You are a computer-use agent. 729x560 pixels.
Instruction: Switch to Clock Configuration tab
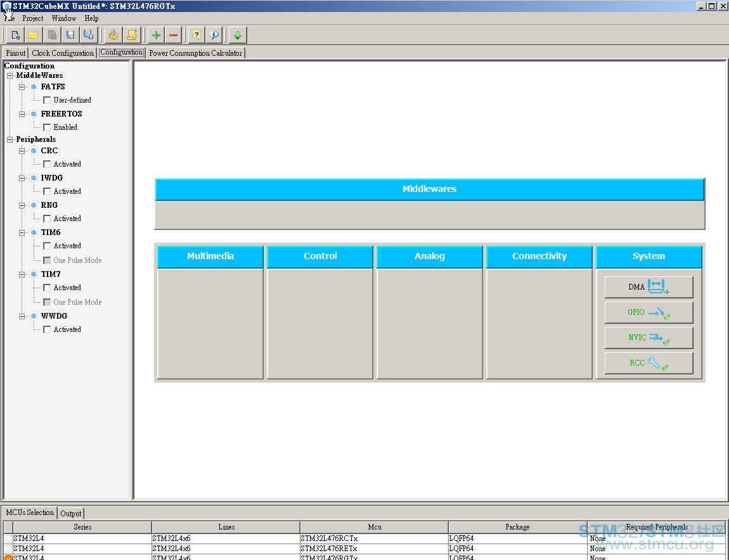(63, 53)
